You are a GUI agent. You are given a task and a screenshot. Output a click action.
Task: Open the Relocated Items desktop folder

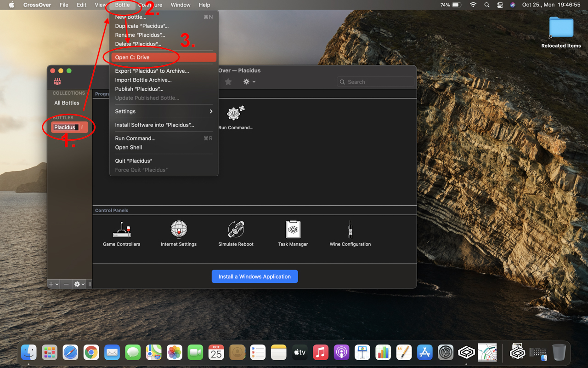pyautogui.click(x=561, y=32)
